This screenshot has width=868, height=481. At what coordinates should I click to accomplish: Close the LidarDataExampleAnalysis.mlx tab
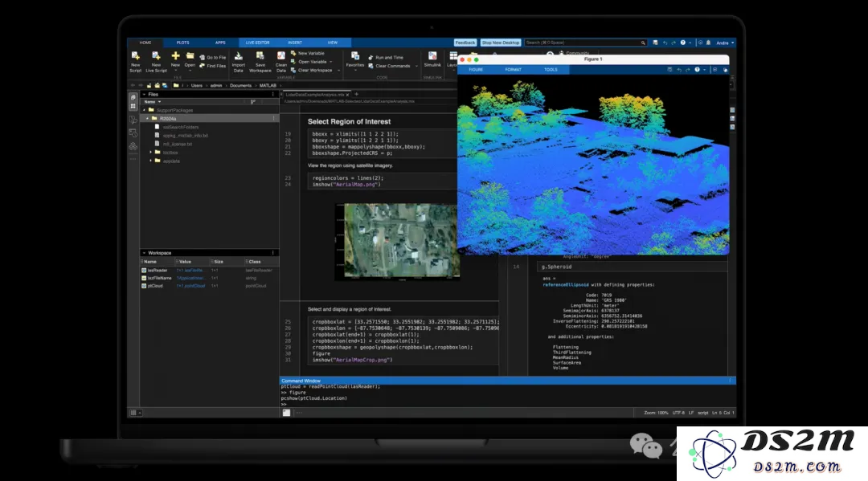[x=347, y=95]
